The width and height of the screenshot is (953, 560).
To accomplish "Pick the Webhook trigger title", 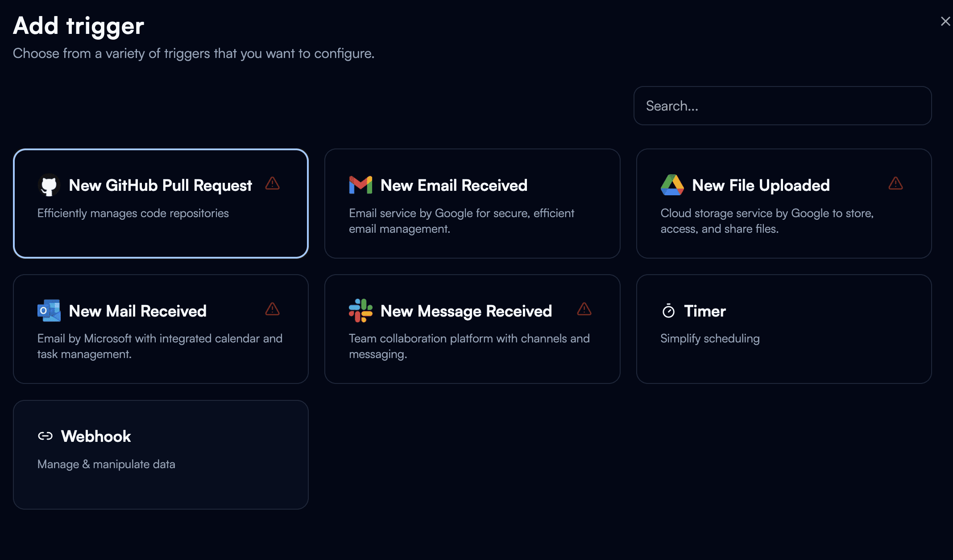I will pyautogui.click(x=96, y=436).
